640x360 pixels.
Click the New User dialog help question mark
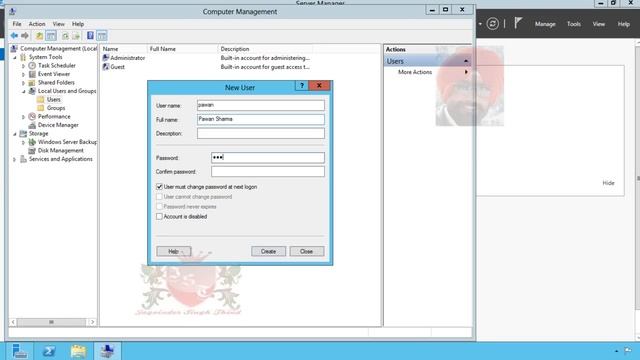pos(302,85)
